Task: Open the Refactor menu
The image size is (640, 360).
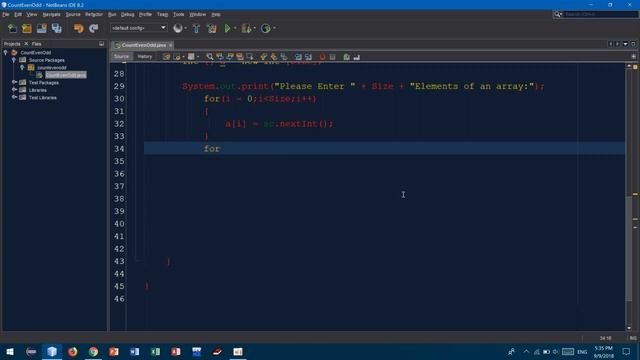Action: point(94,14)
